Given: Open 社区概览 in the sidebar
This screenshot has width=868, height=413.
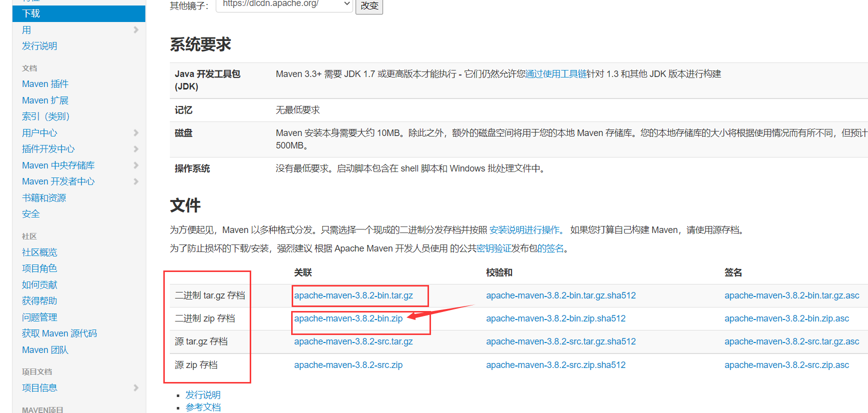Looking at the screenshot, I should tap(39, 252).
